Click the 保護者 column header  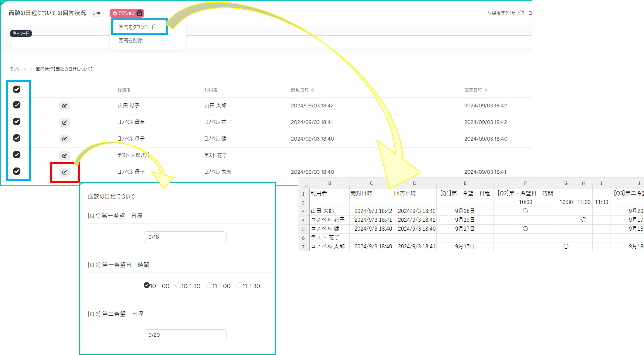click(x=124, y=90)
